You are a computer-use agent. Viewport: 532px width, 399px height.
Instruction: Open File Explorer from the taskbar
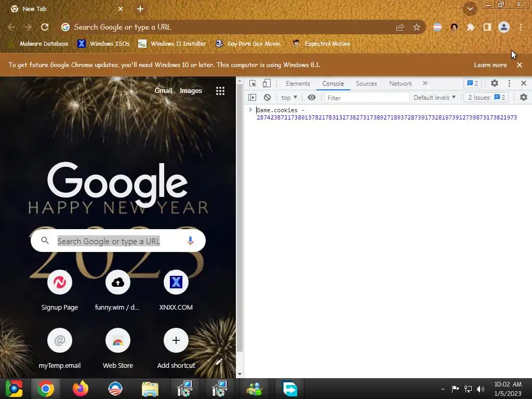[x=150, y=389]
